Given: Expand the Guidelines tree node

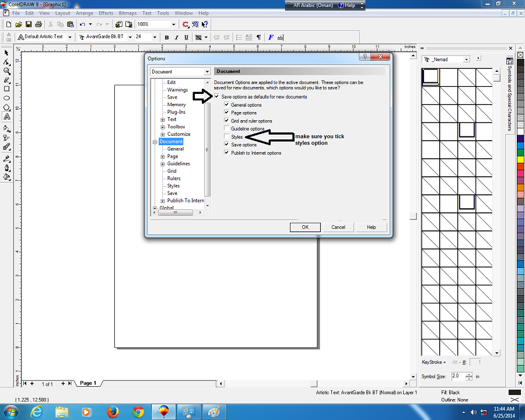Looking at the screenshot, I should click(162, 164).
